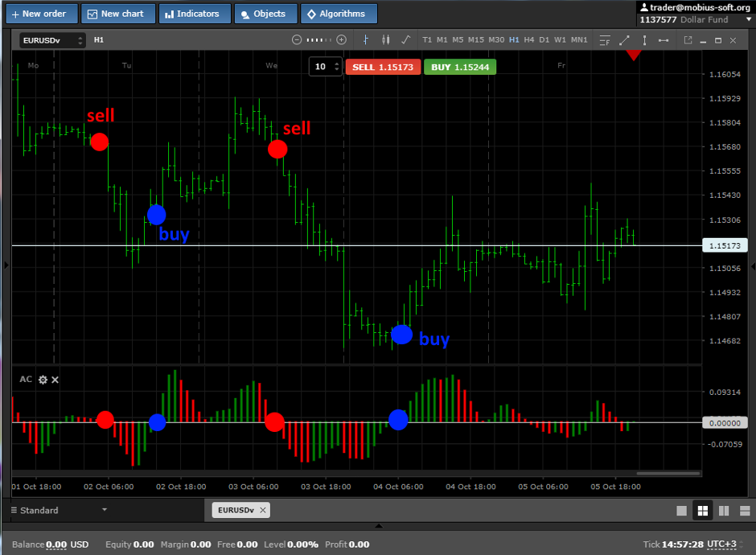The image size is (756, 555).
Task: Create a New chart
Action: coord(118,14)
